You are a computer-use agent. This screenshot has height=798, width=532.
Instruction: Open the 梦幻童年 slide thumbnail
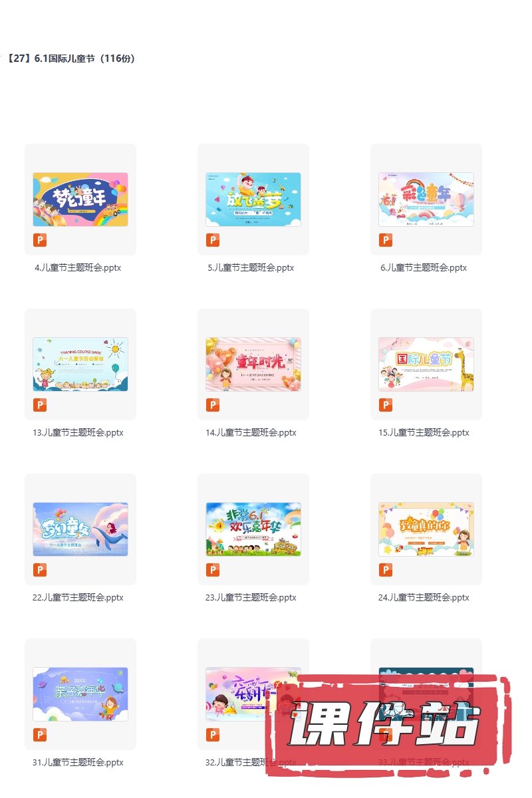pos(80,199)
